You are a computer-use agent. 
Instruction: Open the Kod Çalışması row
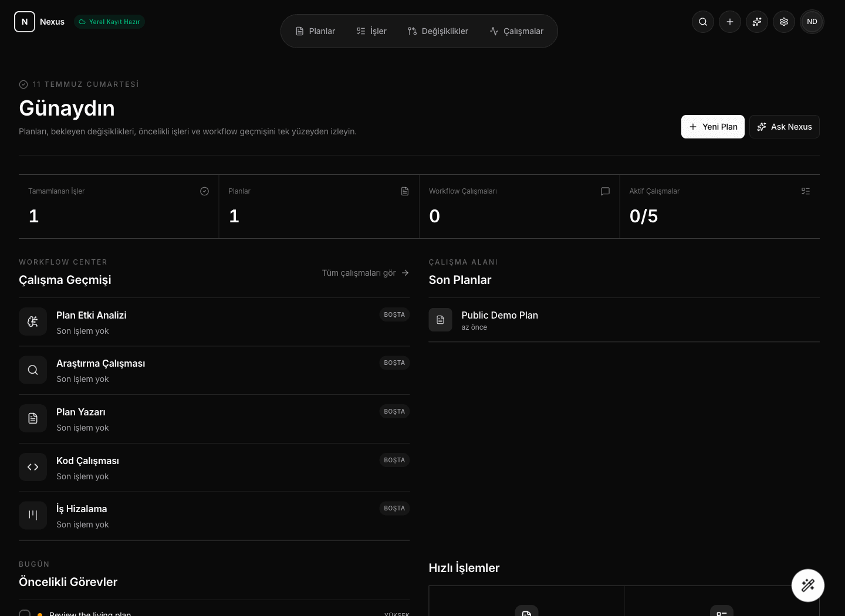tap(214, 468)
